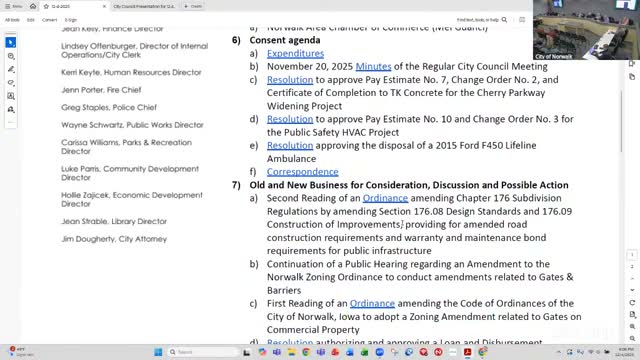Click the vertical document scrollbar
This screenshot has width=640, height=360.
pos(621,121)
